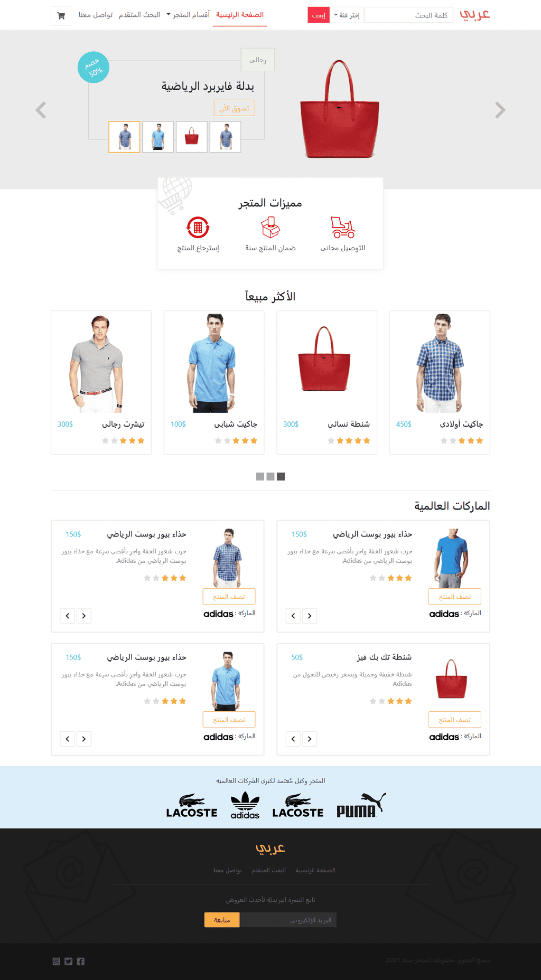Open the Facebook icon in footer

pyautogui.click(x=81, y=961)
